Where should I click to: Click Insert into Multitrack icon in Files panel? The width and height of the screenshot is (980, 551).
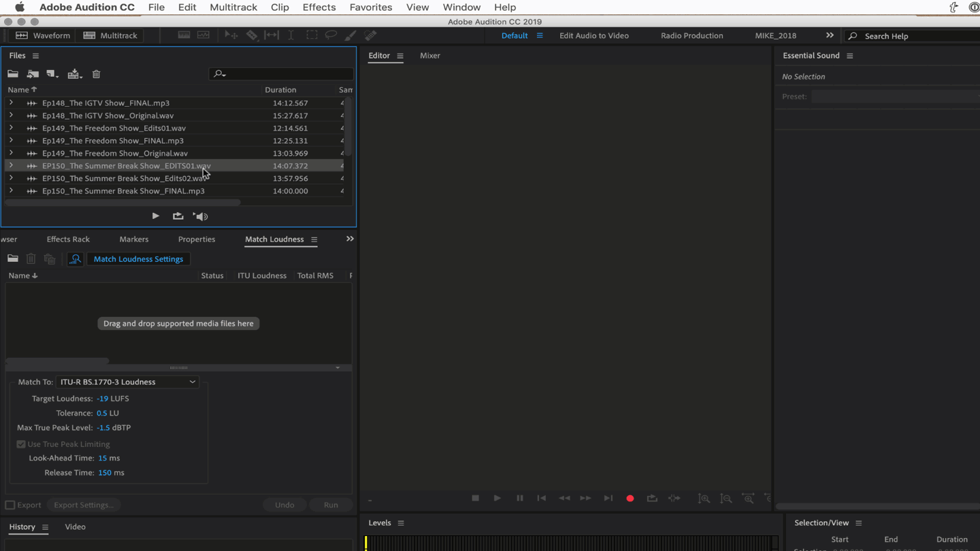[74, 74]
